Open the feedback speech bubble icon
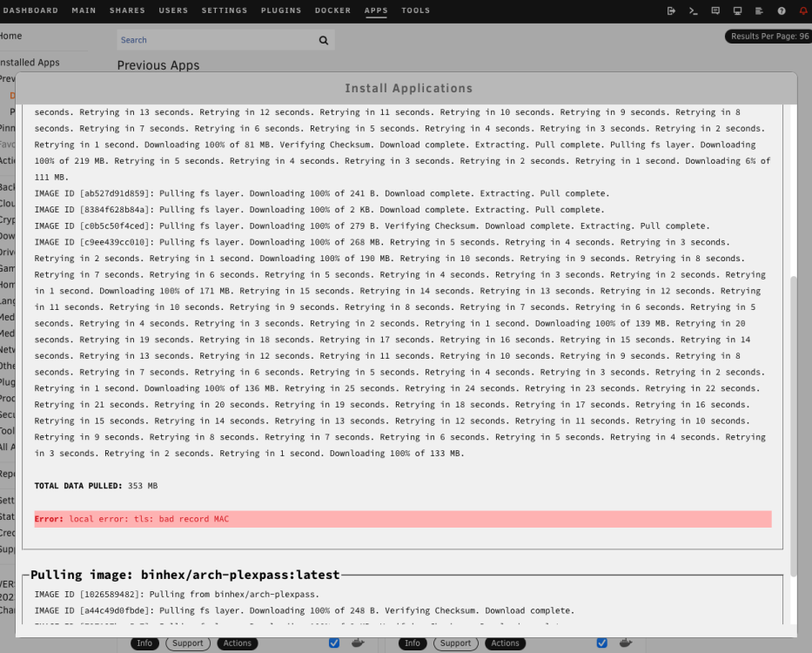Screen dimensions: 812x653 tap(715, 10)
